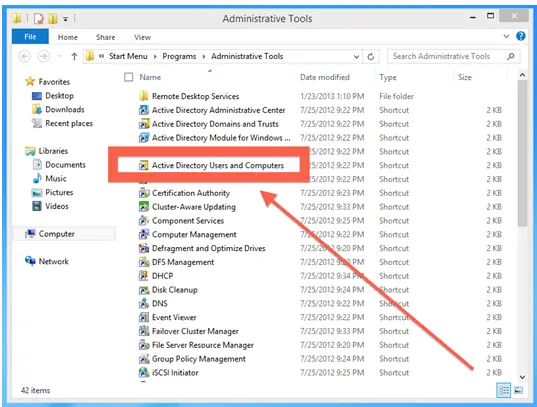This screenshot has width=537, height=407.
Task: Switch to the View ribbon tab
Action: (142, 37)
